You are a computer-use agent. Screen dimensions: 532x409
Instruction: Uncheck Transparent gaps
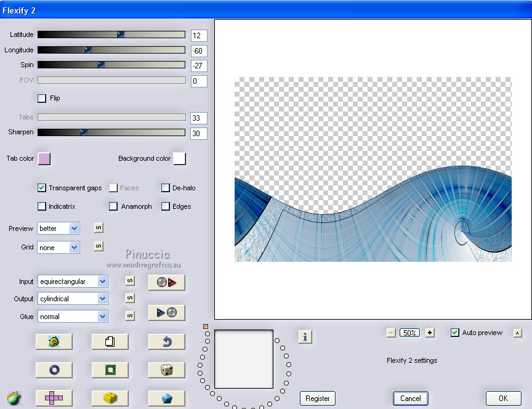click(42, 188)
